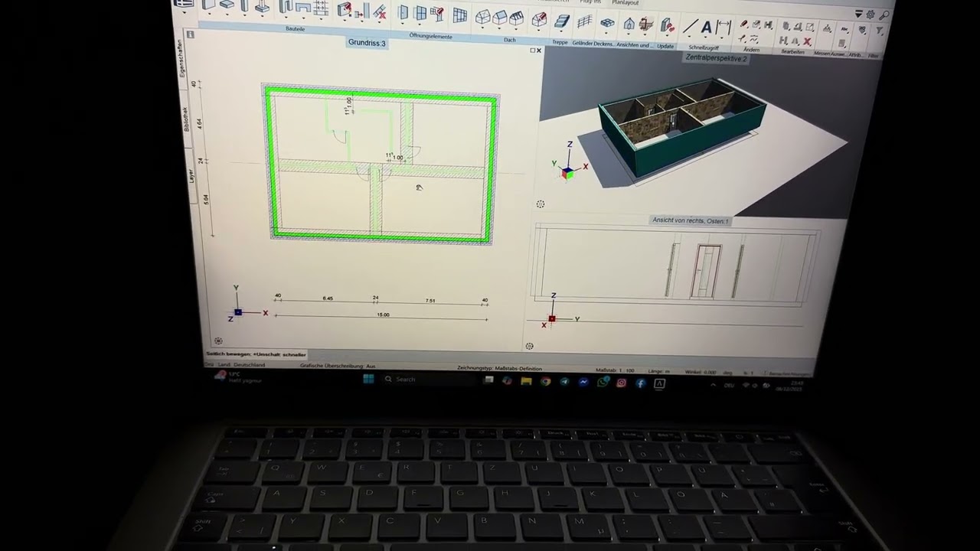Image resolution: width=980 pixels, height=551 pixels.
Task: Select the window tool in Öffnungselemente
Action: (420, 13)
